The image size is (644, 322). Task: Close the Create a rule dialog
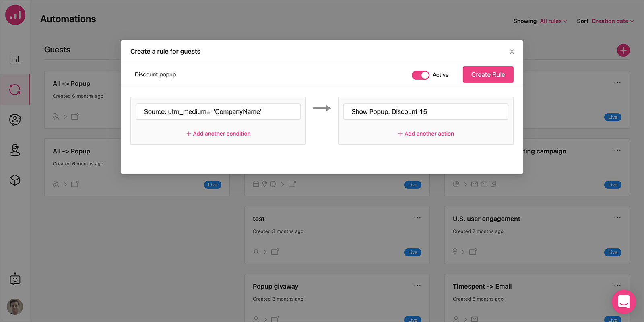512,52
